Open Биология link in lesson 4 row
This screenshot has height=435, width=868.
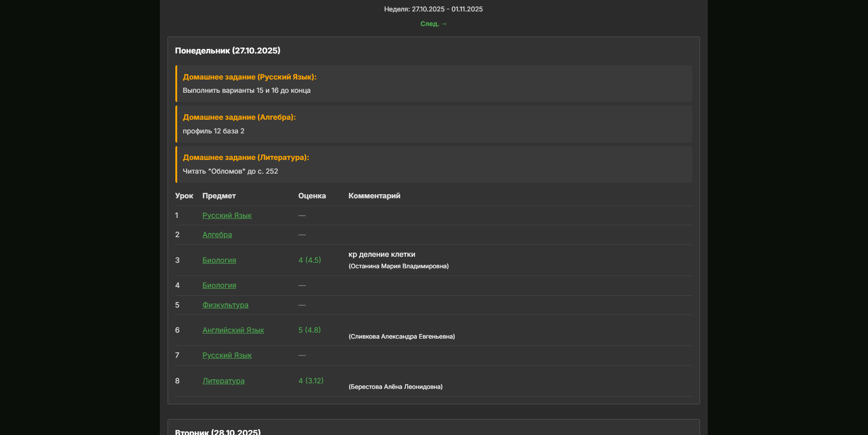[x=219, y=285]
